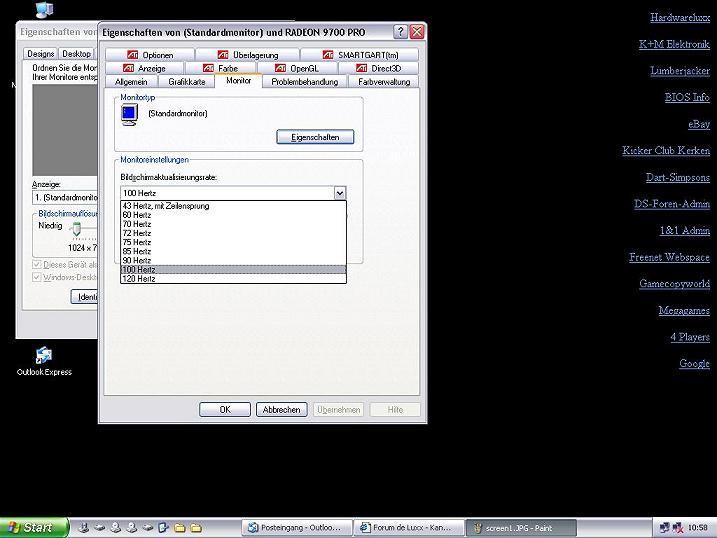Image resolution: width=717 pixels, height=538 pixels.
Task: Open the Windows Start menu
Action: [x=34, y=527]
